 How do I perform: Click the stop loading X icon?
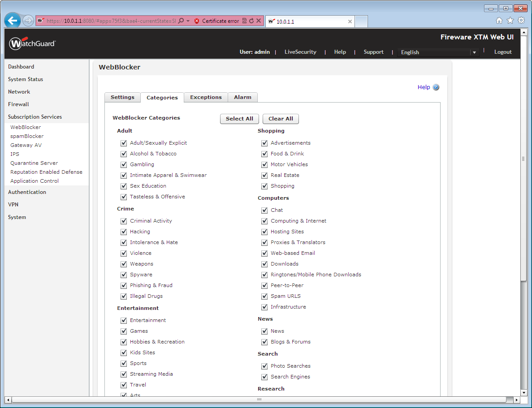[x=259, y=21]
